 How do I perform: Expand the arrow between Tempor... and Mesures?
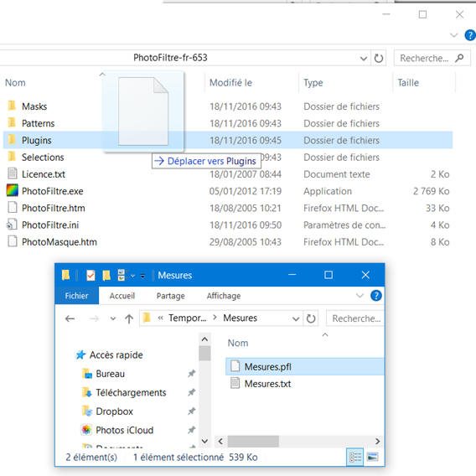click(215, 318)
